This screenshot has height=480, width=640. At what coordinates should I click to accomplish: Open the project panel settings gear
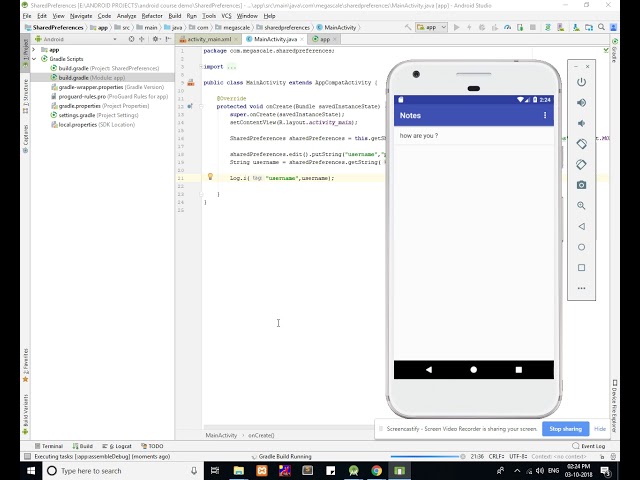click(x=156, y=39)
